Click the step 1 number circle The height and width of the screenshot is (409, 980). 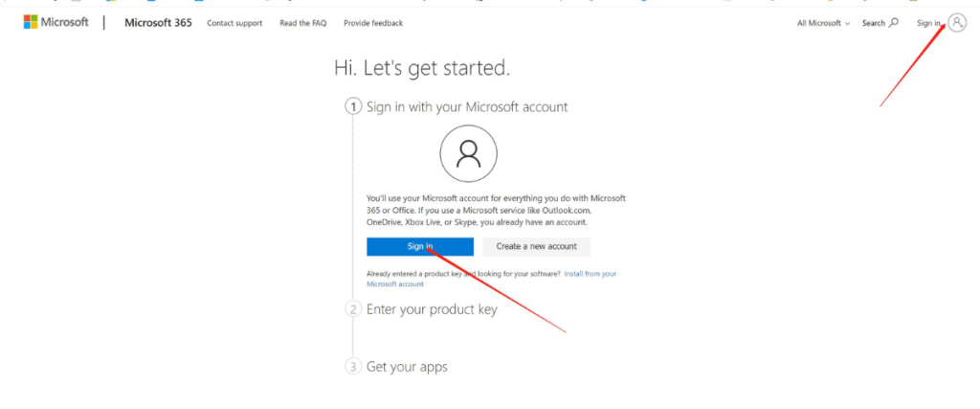point(353,106)
